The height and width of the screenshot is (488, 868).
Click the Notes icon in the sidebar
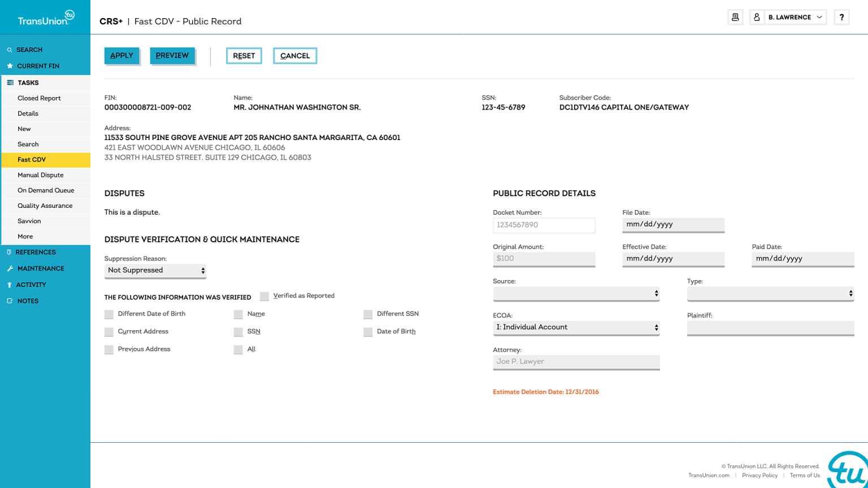[10, 301]
